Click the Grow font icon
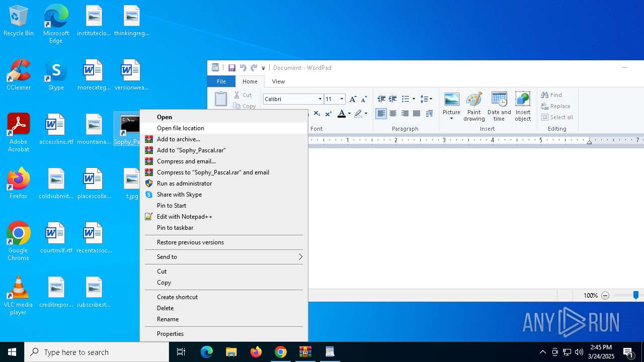This screenshot has height=362, width=644. click(x=353, y=99)
